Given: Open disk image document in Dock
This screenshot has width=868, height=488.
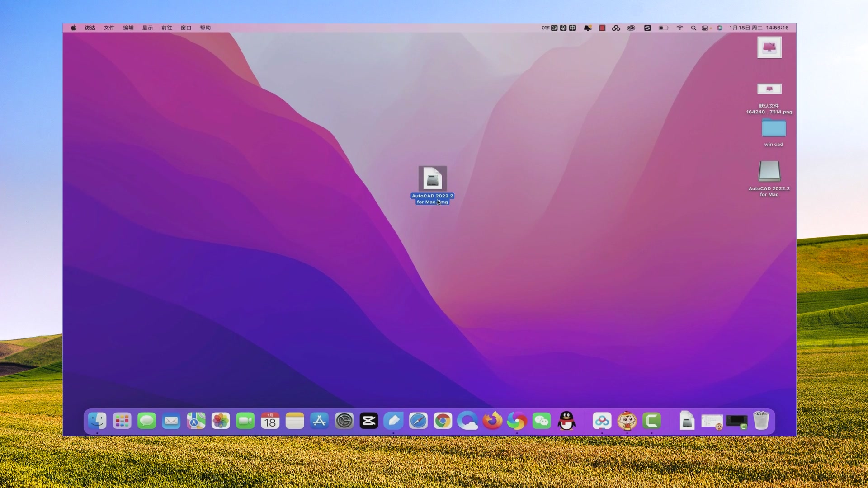Looking at the screenshot, I should pyautogui.click(x=687, y=421).
